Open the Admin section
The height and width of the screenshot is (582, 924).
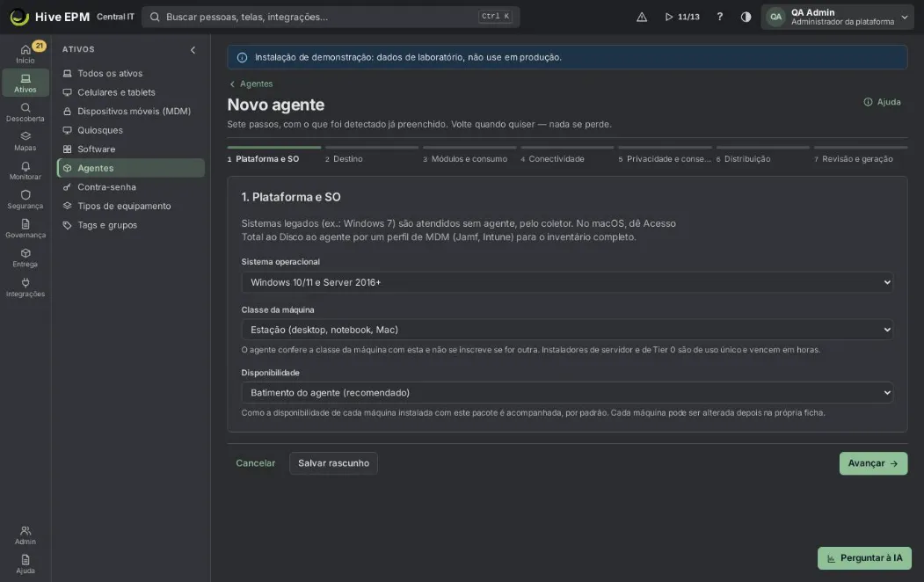(25, 535)
